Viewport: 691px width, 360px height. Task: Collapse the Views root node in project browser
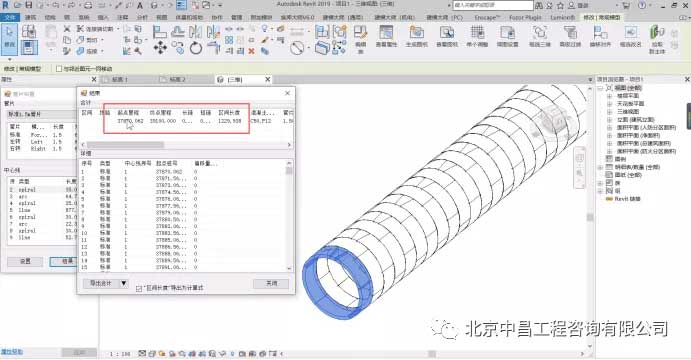pos(600,88)
